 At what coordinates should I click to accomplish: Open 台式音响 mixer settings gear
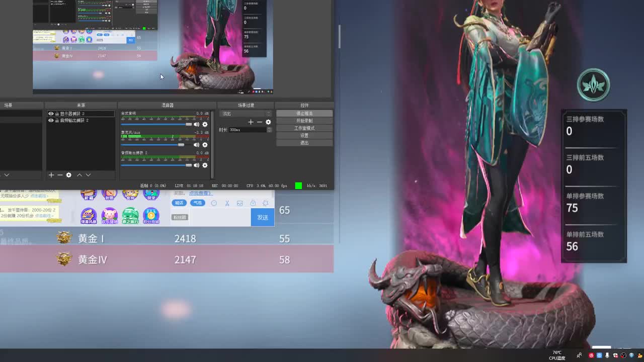205,124
